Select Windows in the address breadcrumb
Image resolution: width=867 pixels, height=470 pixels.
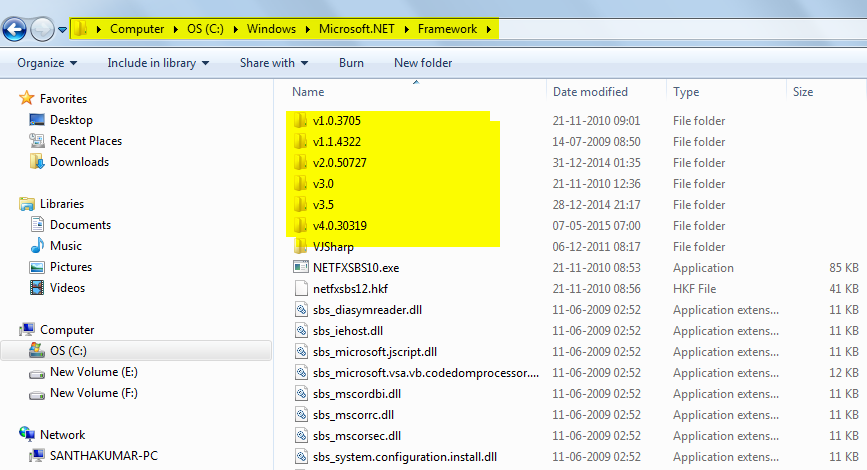coord(271,29)
